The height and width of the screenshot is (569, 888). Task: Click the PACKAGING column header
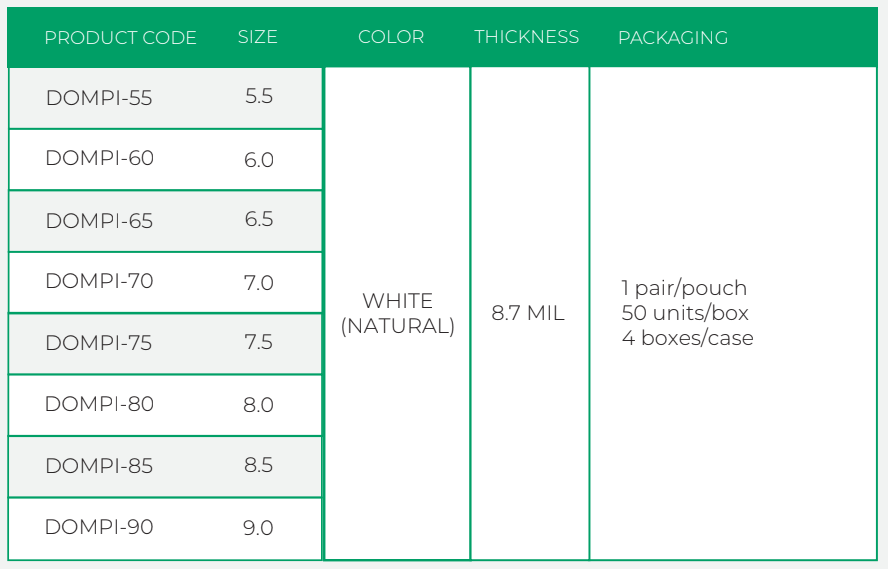click(x=673, y=38)
